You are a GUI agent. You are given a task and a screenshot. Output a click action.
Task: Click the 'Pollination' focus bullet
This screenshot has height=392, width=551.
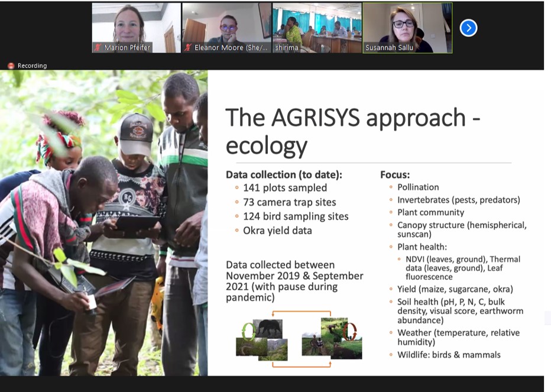click(x=418, y=187)
